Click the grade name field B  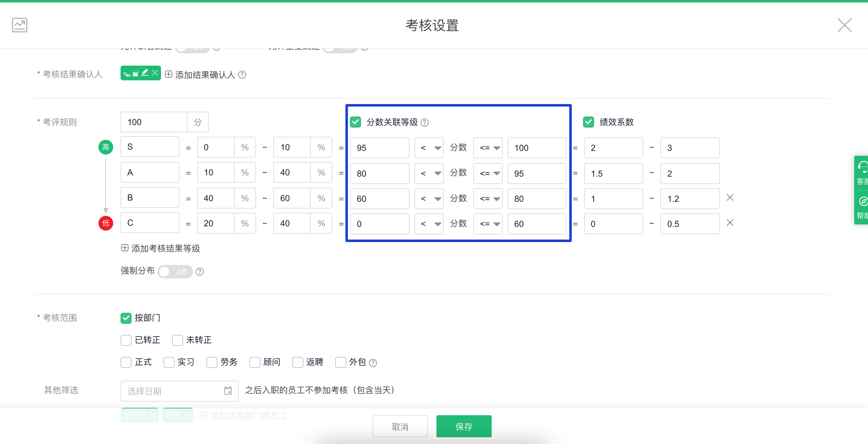tap(150, 198)
